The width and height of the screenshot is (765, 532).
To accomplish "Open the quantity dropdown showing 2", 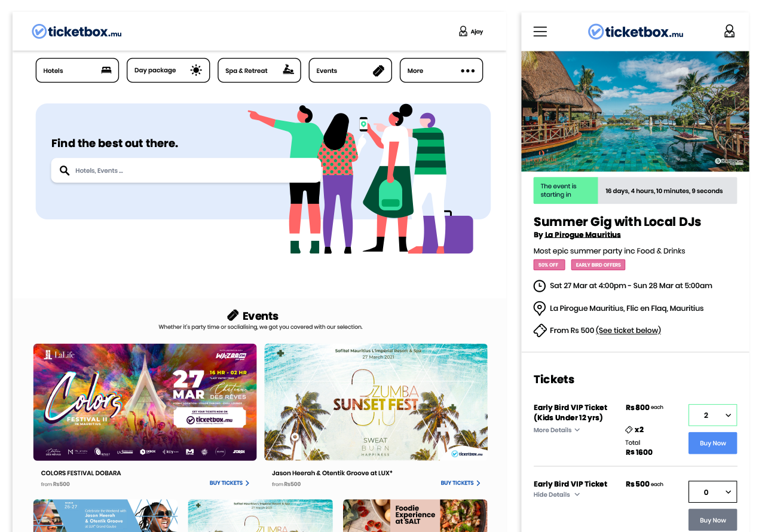I will point(712,415).
